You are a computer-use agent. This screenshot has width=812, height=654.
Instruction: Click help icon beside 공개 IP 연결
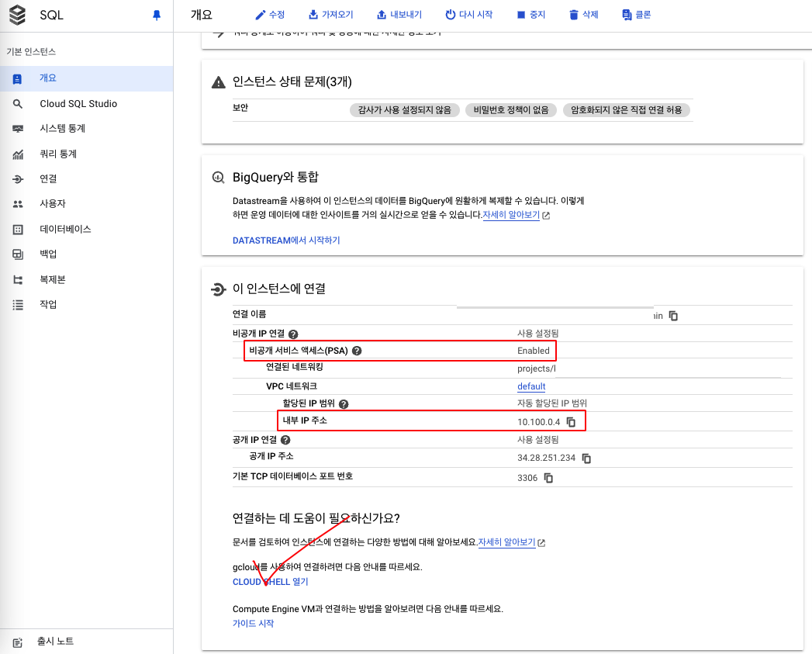click(285, 440)
